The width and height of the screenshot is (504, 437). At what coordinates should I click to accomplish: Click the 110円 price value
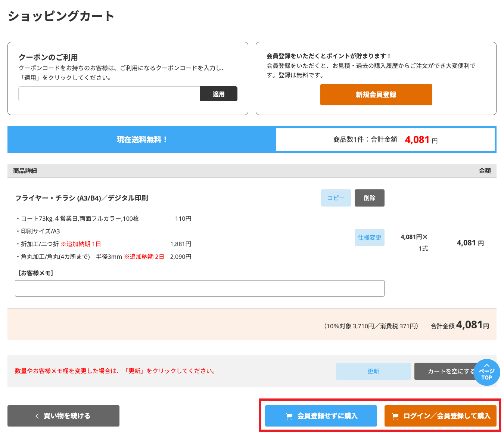(183, 218)
